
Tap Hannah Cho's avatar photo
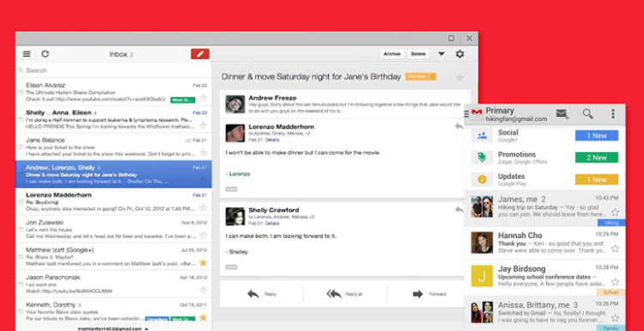(482, 242)
